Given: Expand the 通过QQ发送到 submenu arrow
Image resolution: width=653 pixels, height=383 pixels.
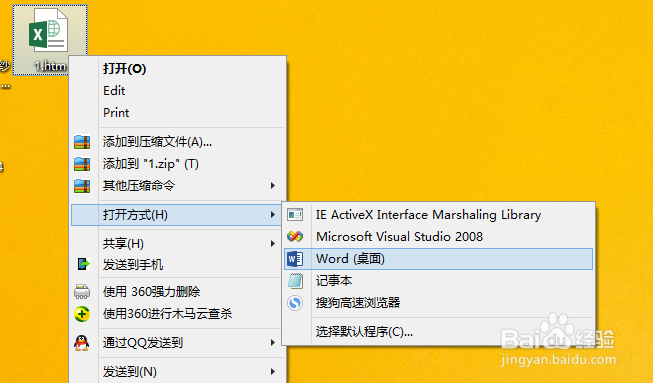Looking at the screenshot, I should [273, 343].
